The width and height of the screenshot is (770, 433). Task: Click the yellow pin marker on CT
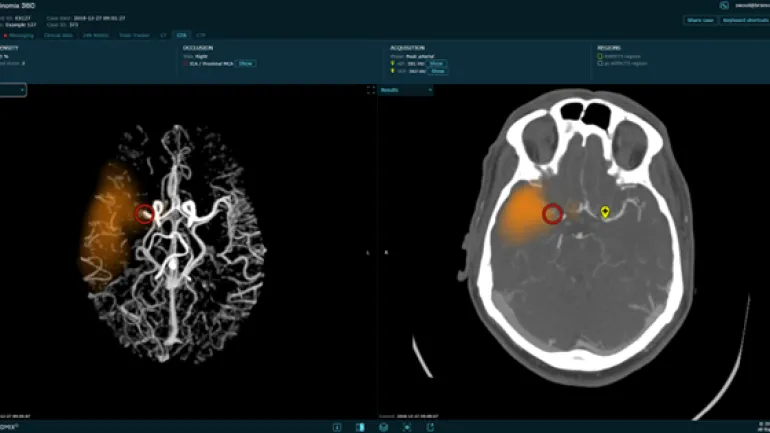[604, 211]
